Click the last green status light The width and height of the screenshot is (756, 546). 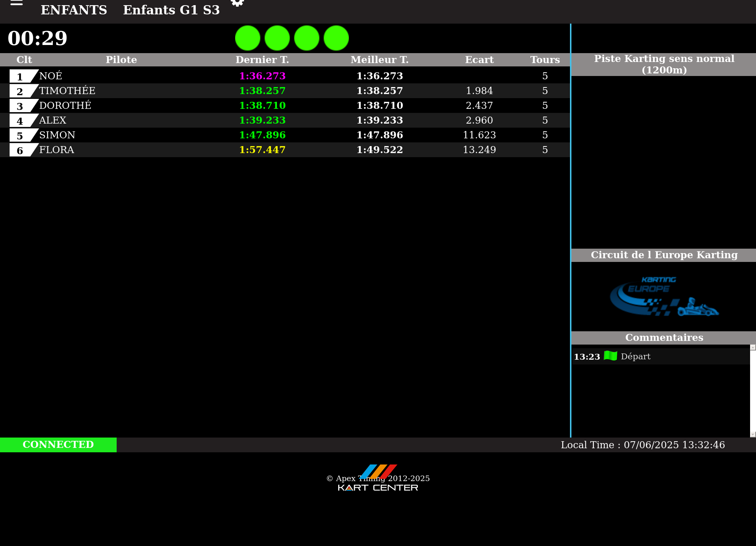tap(336, 38)
